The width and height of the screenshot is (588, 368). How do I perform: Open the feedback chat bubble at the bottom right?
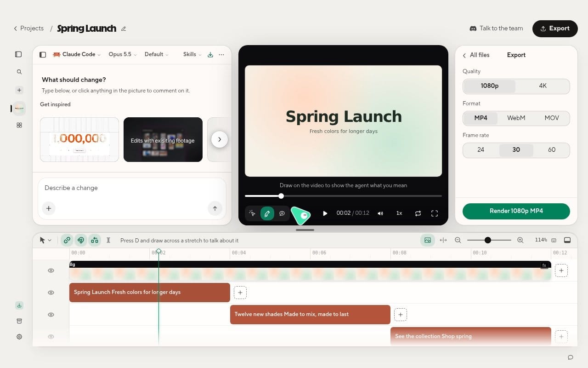571,357
